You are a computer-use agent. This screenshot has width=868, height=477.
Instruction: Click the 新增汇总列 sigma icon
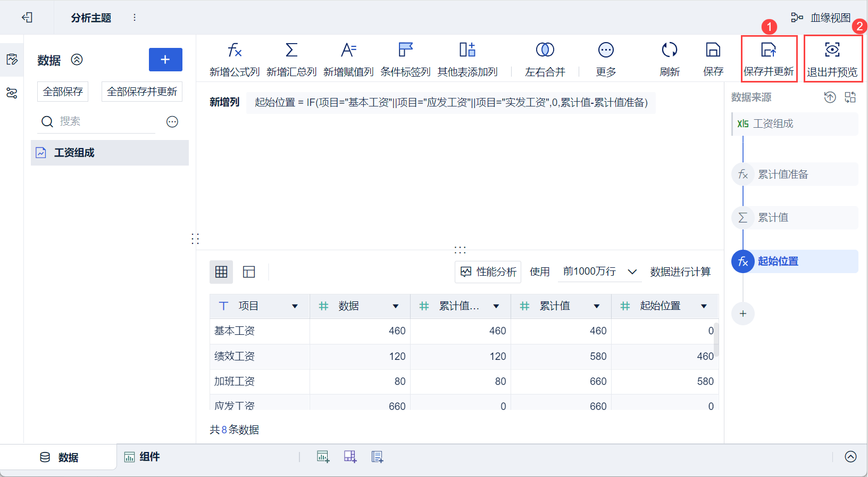click(x=291, y=51)
